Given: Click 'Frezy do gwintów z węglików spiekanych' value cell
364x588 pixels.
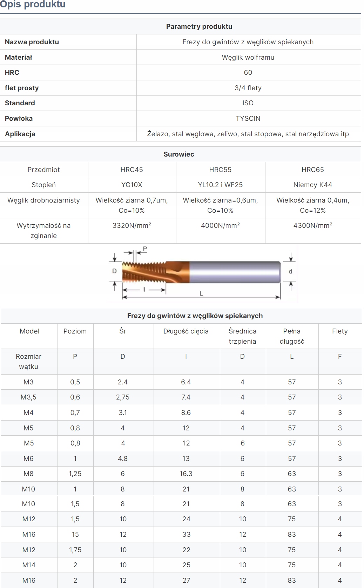Looking at the screenshot, I should pyautogui.click(x=248, y=42).
